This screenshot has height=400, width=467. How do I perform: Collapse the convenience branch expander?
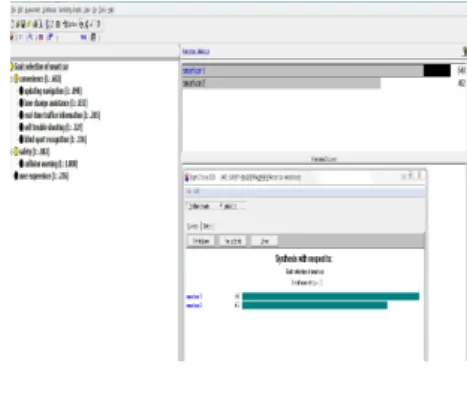click(x=11, y=79)
